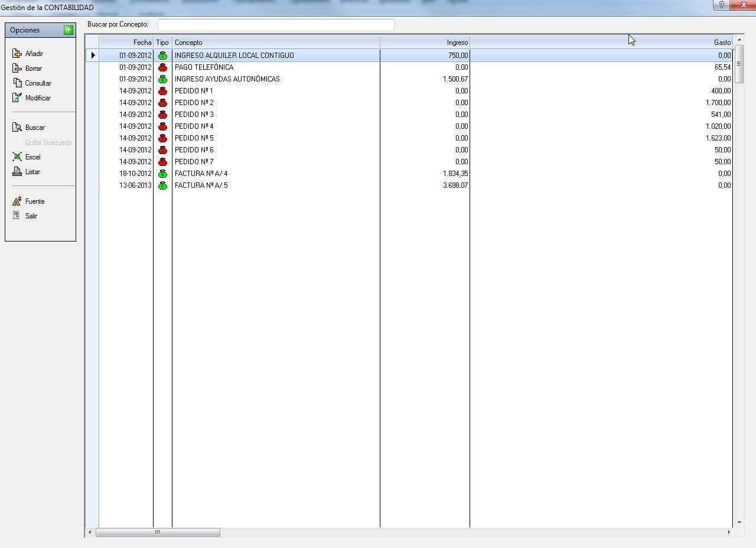Click the Salir exit icon
Viewport: 756px width, 548px height.
click(17, 216)
